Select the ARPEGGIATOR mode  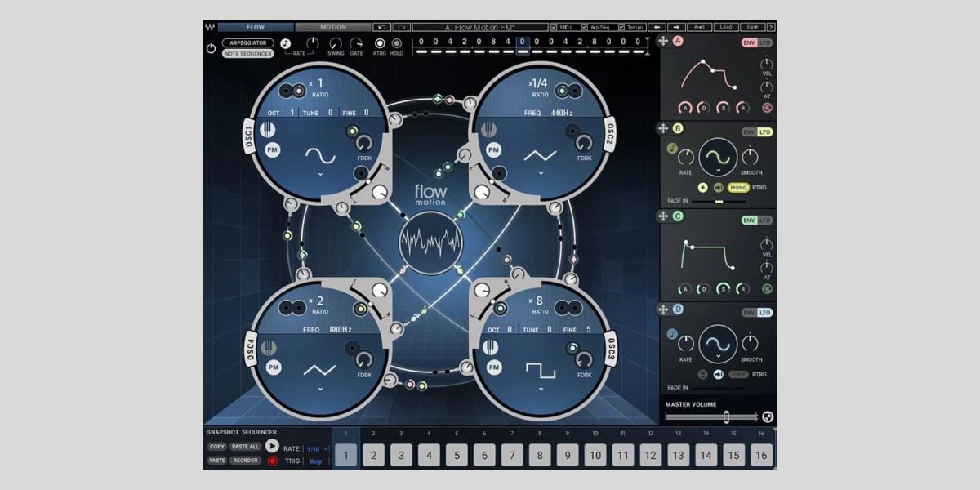click(248, 42)
